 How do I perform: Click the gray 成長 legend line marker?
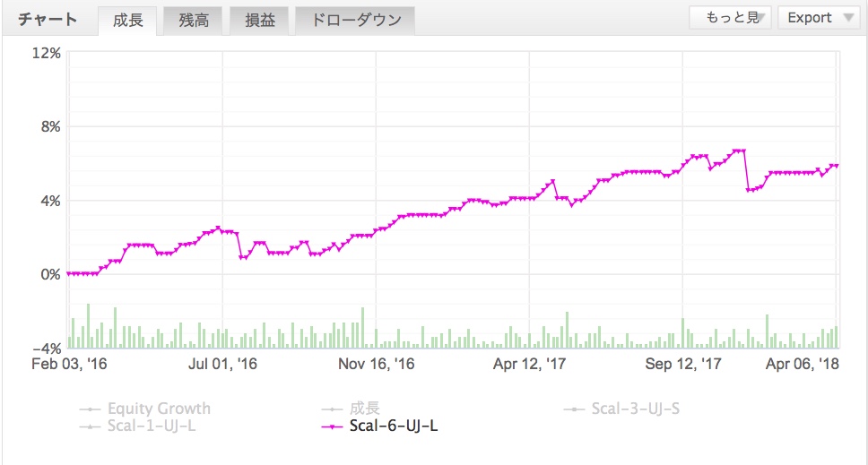(x=332, y=410)
